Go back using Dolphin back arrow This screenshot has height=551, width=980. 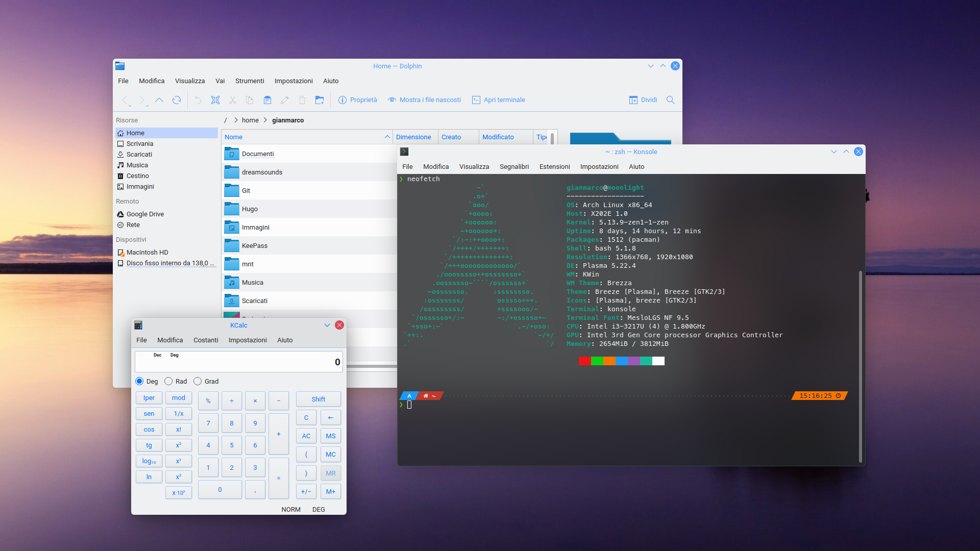[125, 100]
